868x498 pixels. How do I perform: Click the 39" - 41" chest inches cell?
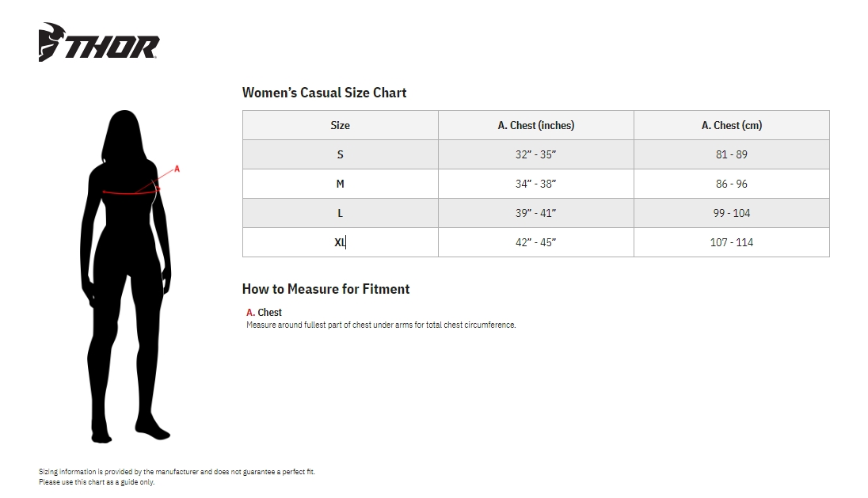[535, 213]
